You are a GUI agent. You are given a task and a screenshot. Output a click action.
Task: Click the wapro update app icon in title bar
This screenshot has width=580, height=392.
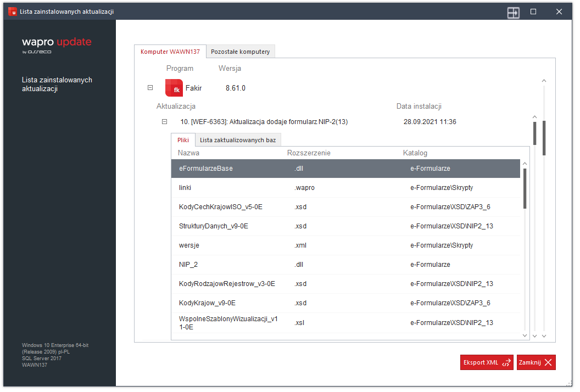(13, 12)
